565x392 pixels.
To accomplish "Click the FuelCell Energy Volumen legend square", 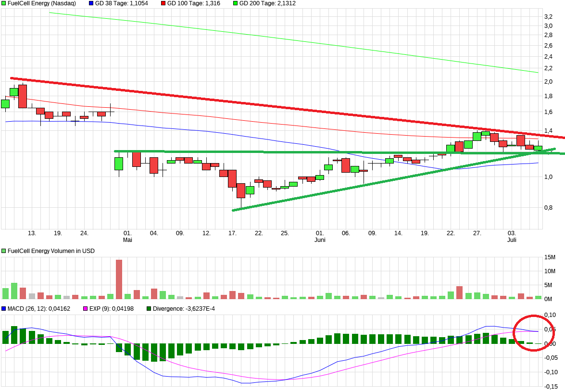I will click(x=4, y=251).
